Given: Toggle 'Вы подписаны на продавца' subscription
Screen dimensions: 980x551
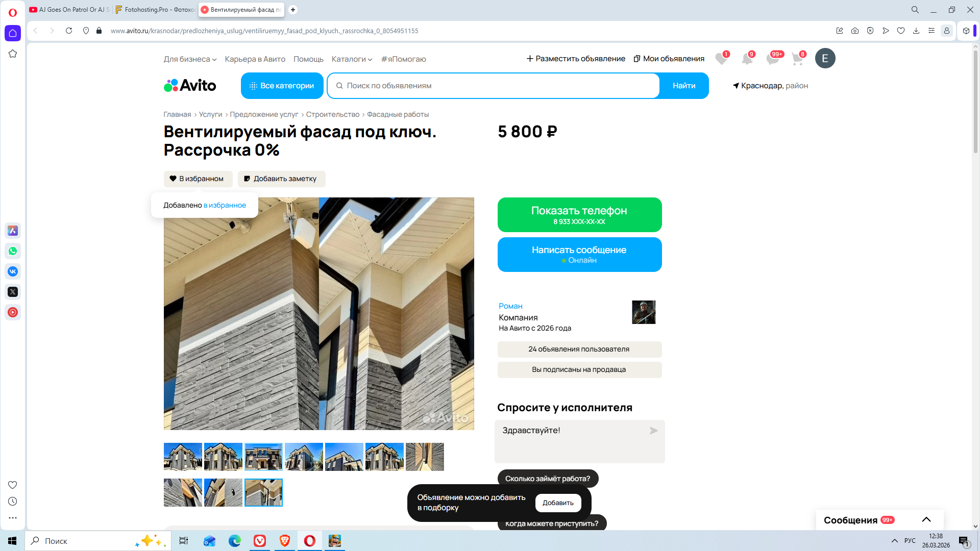Looking at the screenshot, I should tap(579, 369).
